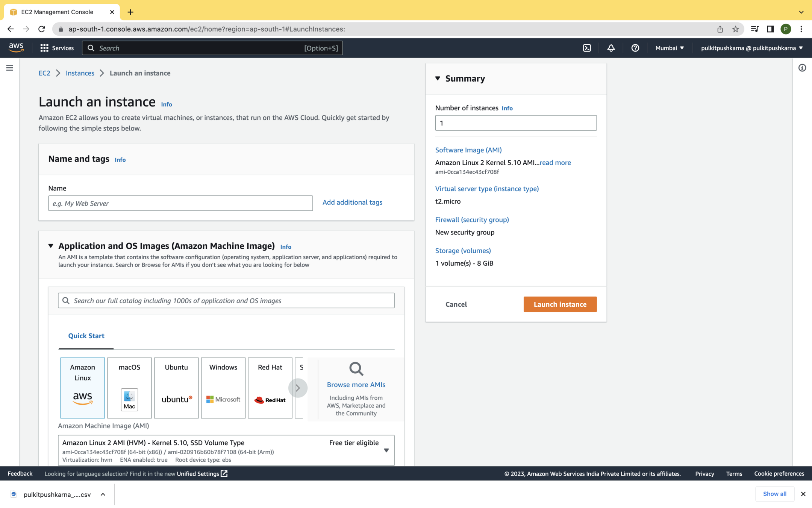Open the Mumbai region dropdown
This screenshot has width=812, height=508.
pyautogui.click(x=669, y=48)
